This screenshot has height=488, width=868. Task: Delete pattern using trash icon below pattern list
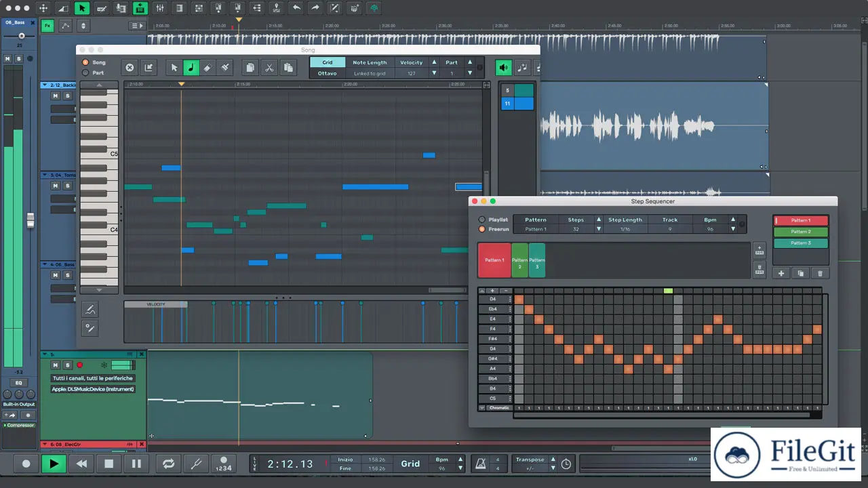820,273
